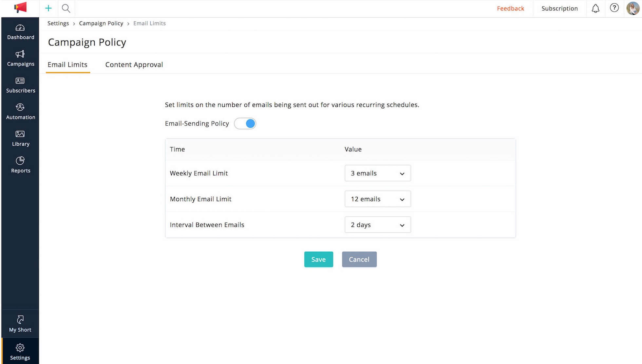Viewport: 642px width, 364px height.
Task: Click the Interval Between Emails row label
Action: [x=207, y=225]
